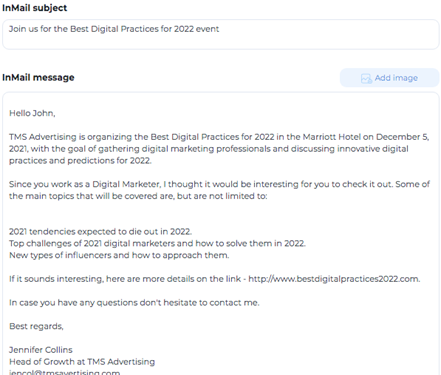
Task: Click the line about 2021 tendencies expected to die out
Action: [100, 231]
